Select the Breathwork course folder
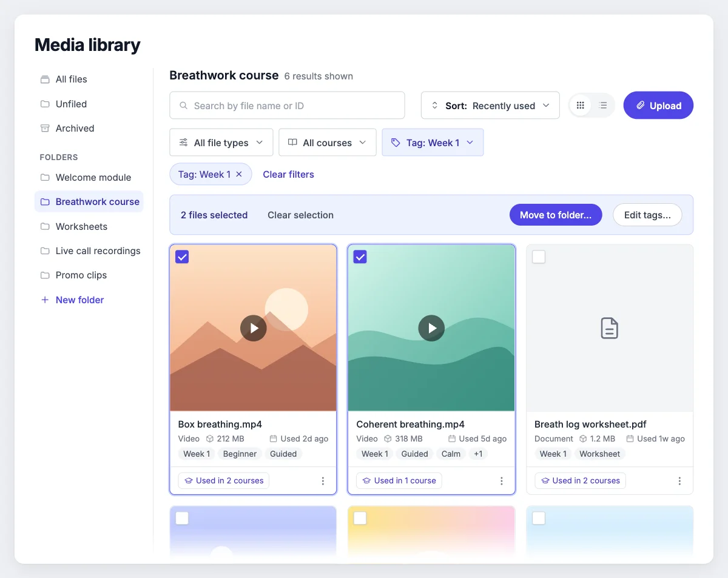 pyautogui.click(x=89, y=202)
